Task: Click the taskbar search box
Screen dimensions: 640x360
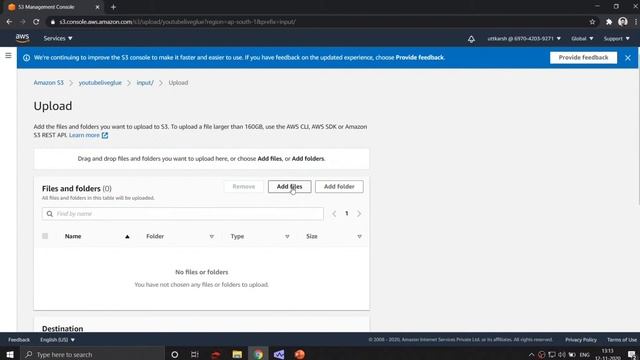Action: click(93, 354)
